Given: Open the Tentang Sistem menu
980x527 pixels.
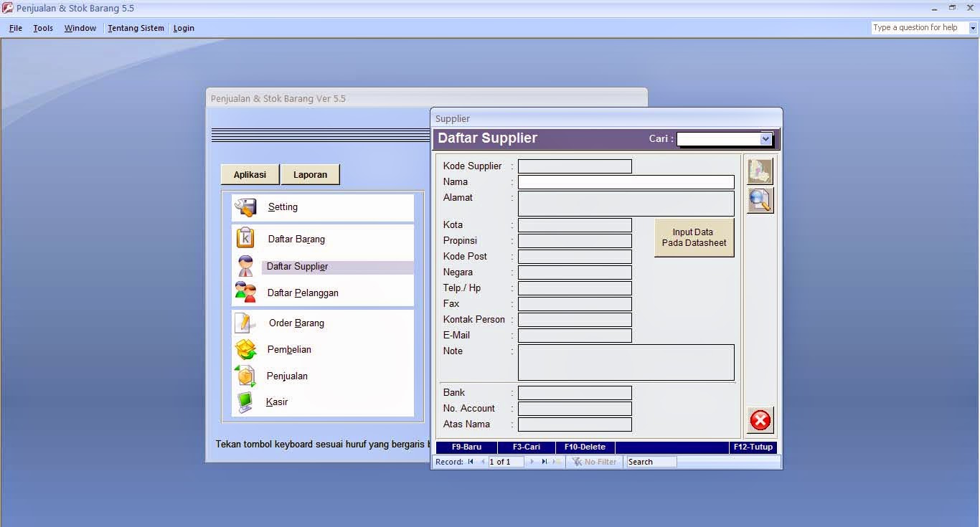Looking at the screenshot, I should pyautogui.click(x=136, y=28).
